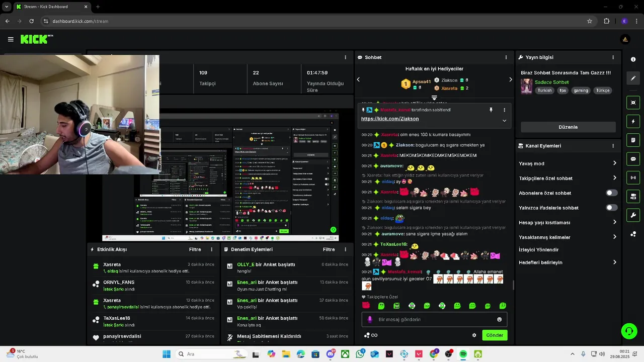
Task: Click the green Gönder button
Action: point(495,335)
